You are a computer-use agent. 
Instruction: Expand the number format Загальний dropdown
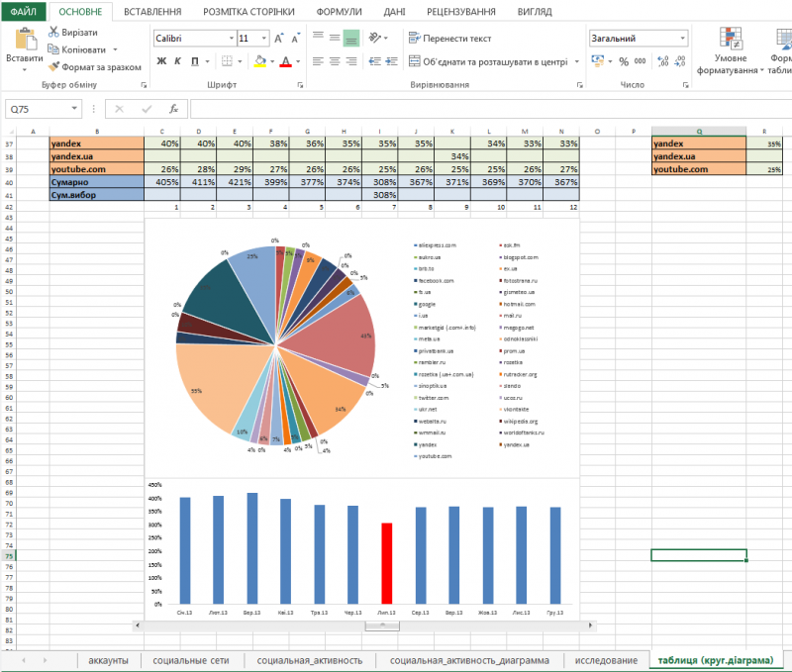pos(682,39)
